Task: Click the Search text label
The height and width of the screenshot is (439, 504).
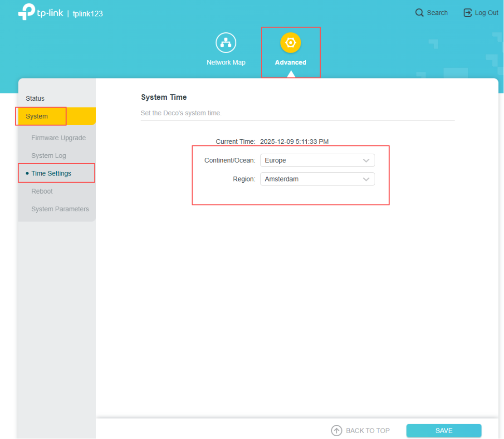Action: [x=437, y=13]
